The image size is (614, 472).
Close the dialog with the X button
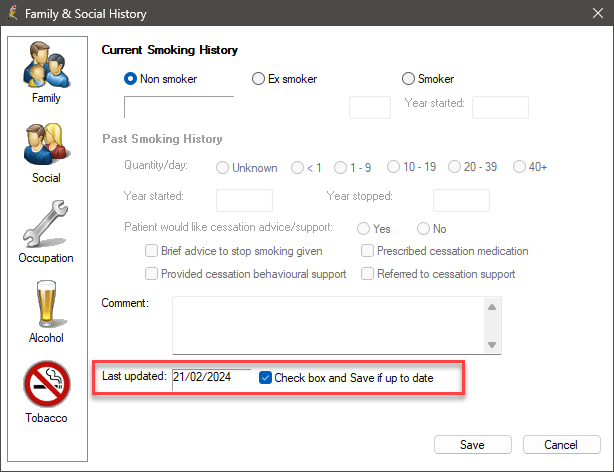pos(598,13)
